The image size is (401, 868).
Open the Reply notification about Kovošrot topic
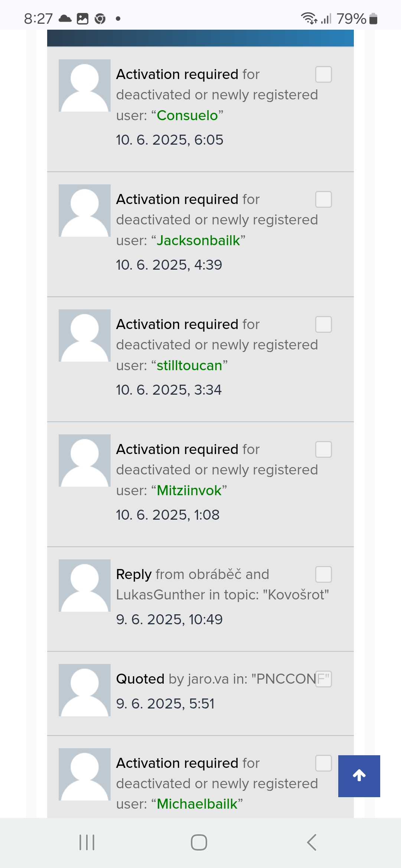click(x=222, y=585)
